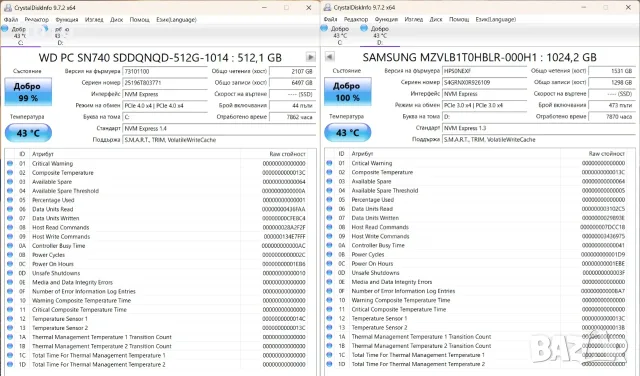Open Език(Language) menu in left window
The image size is (640, 376).
pos(176,19)
